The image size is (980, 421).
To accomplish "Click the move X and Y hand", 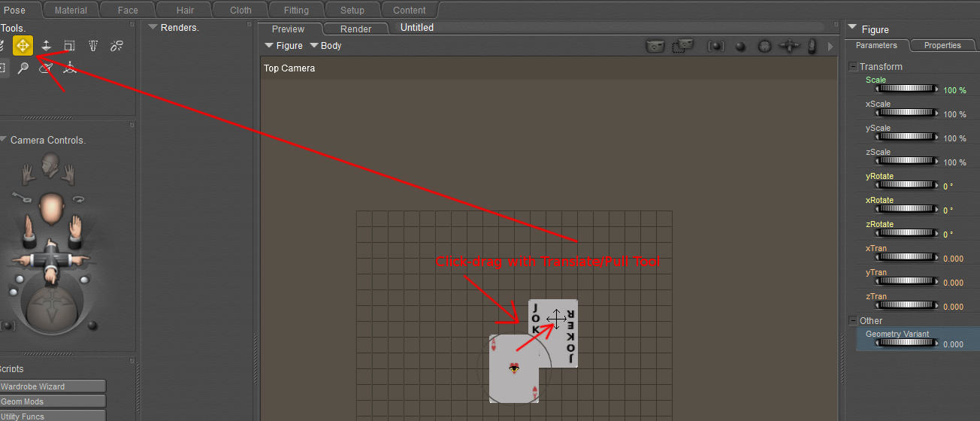I will (75, 232).
